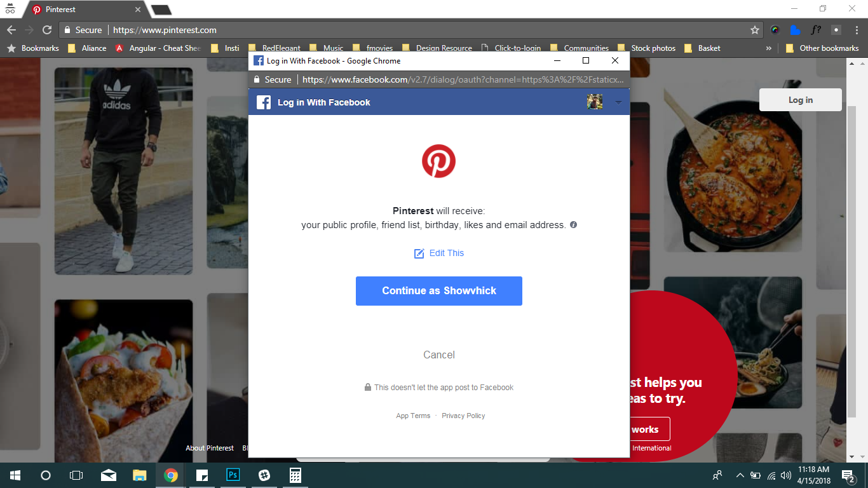
Task: Open Mail app from taskbar
Action: pos(109,475)
